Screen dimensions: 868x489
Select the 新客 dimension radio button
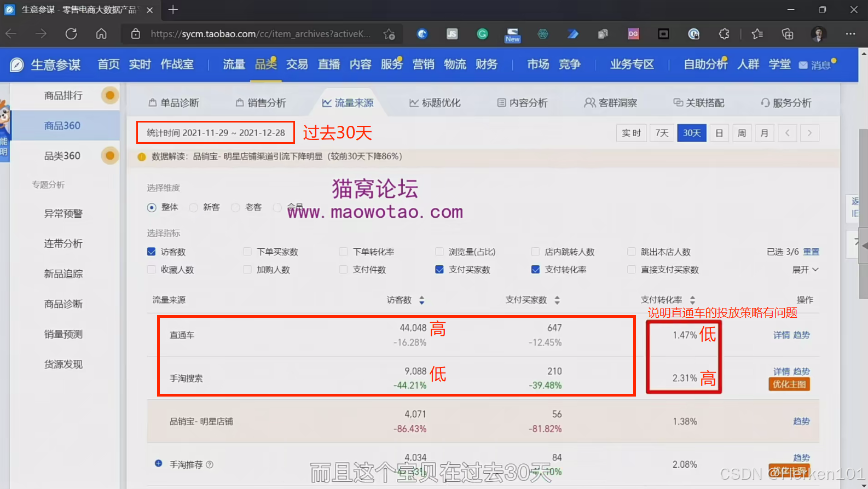(x=193, y=207)
